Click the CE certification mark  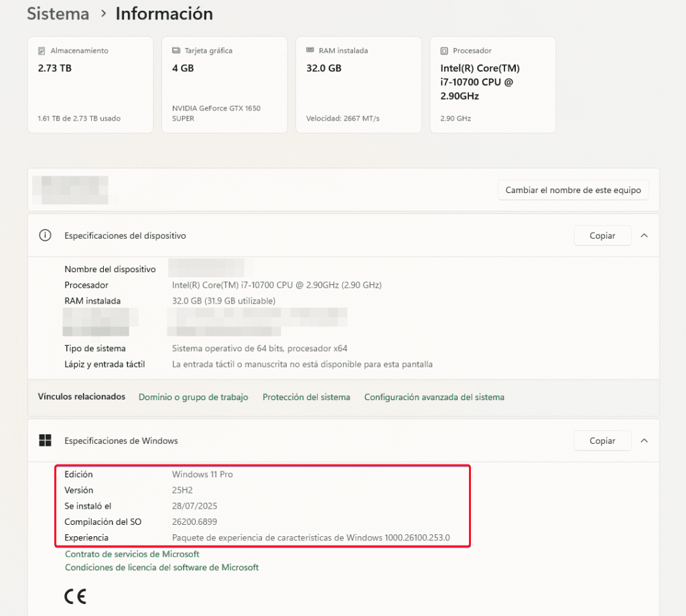coord(75,595)
